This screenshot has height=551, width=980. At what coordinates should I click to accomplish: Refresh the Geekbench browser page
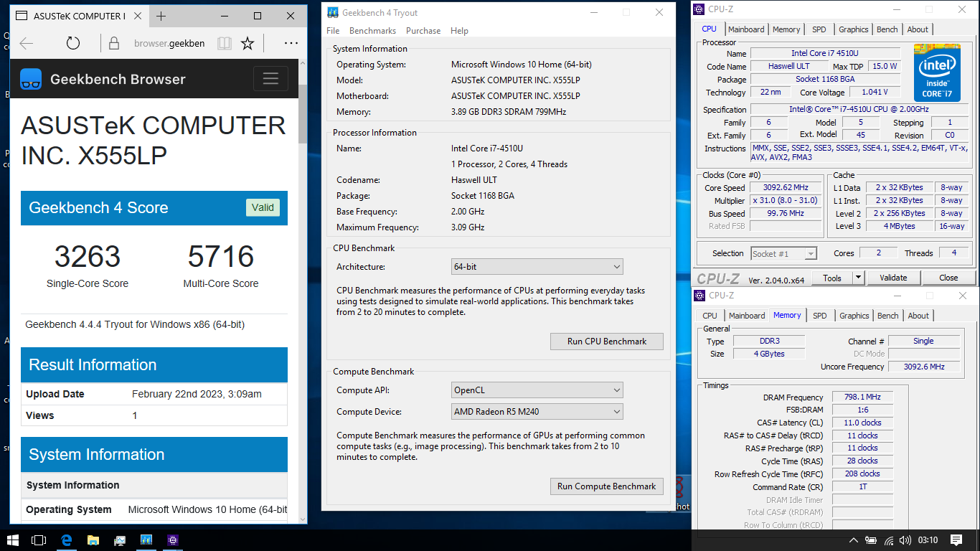[73, 43]
